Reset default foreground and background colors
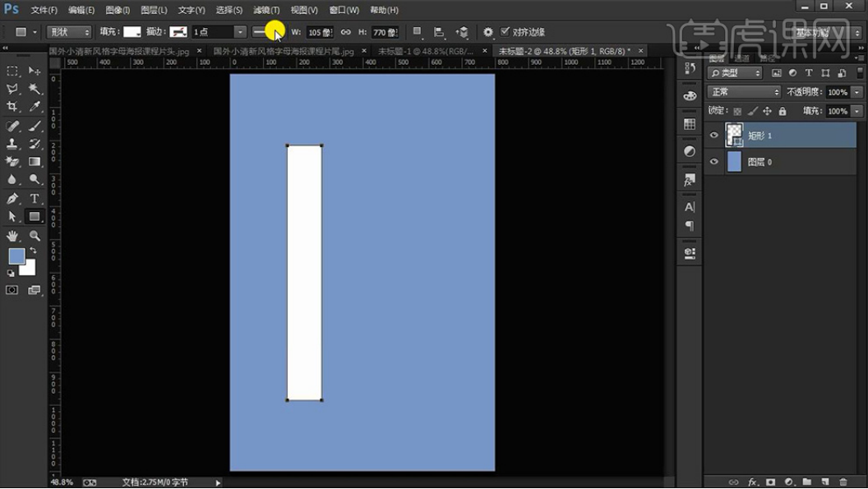 click(x=11, y=273)
